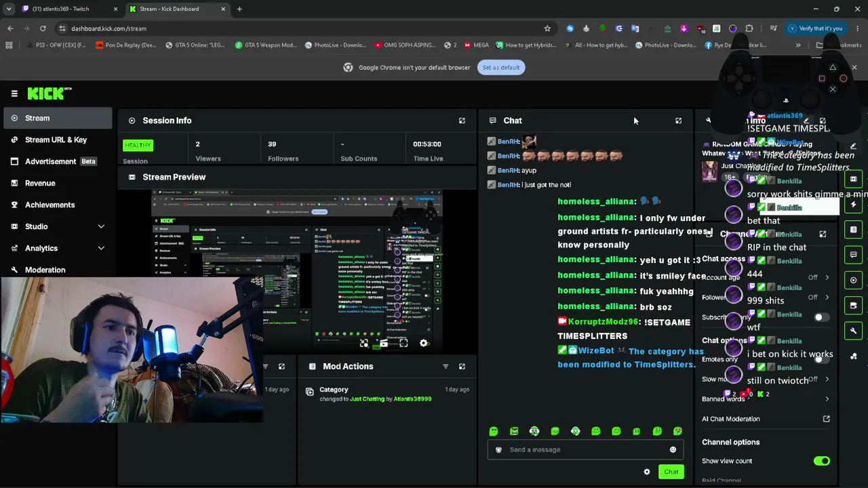The image size is (868, 488).
Task: Open the new browser tab button
Action: pos(239,9)
